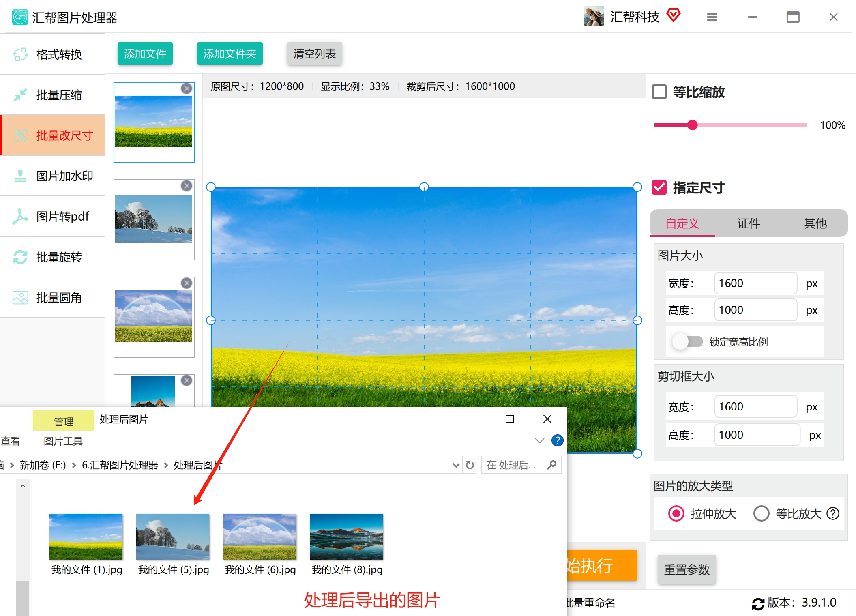This screenshot has width=856, height=616.
Task: Switch to the 其他 size tab
Action: (x=815, y=223)
